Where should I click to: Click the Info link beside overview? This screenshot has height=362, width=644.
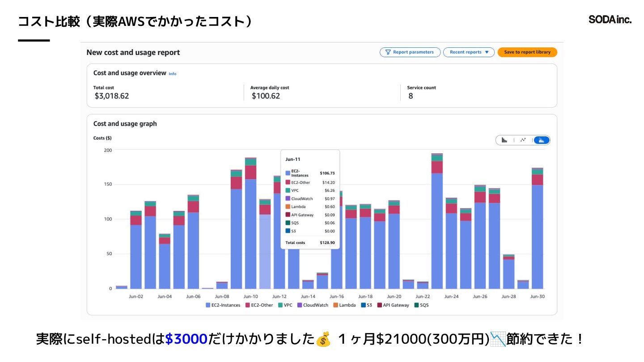(173, 74)
